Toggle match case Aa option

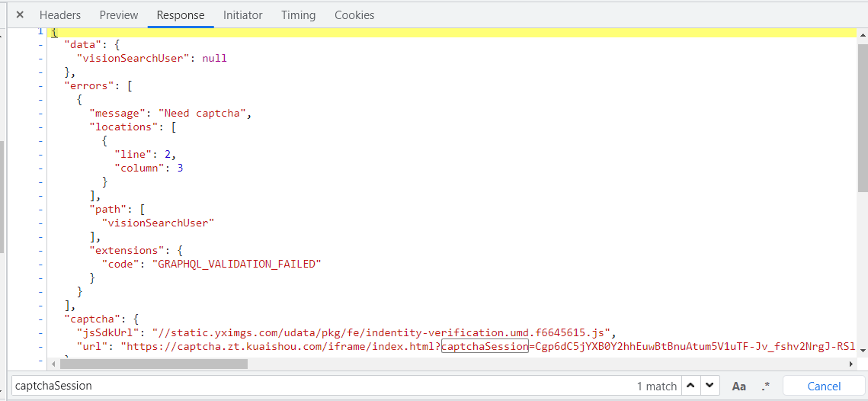739,386
